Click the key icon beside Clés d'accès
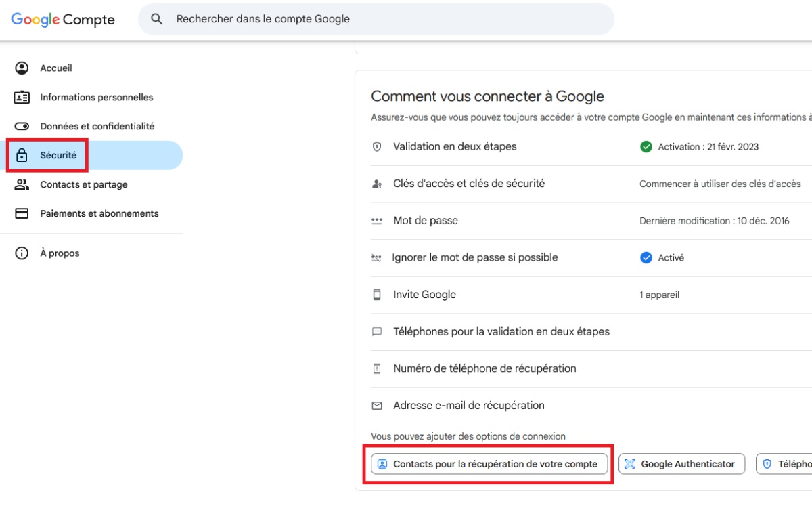 tap(377, 183)
